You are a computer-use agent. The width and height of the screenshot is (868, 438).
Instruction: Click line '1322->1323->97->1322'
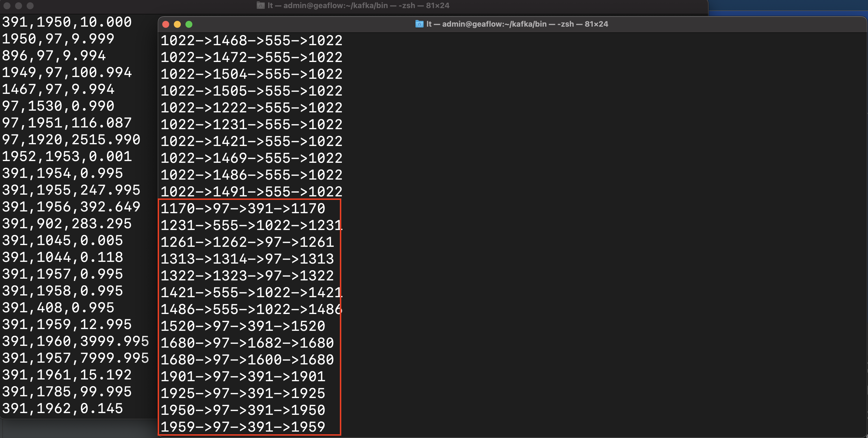[247, 276]
